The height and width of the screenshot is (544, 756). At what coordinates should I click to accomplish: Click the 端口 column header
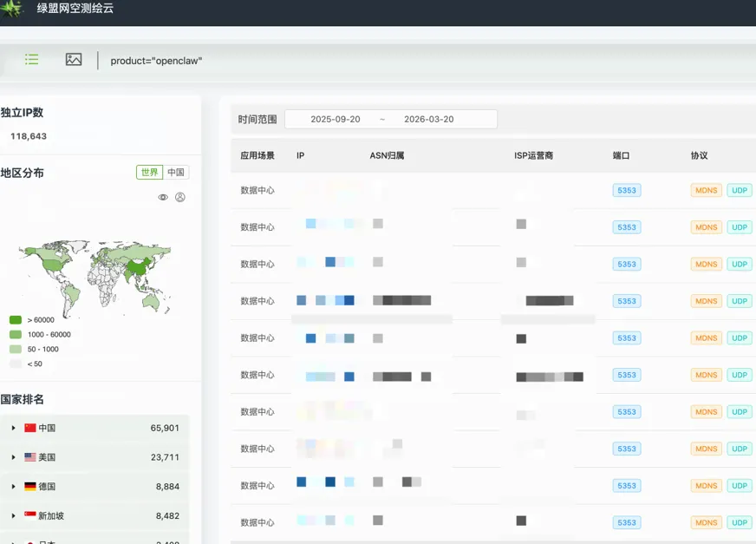[621, 155]
